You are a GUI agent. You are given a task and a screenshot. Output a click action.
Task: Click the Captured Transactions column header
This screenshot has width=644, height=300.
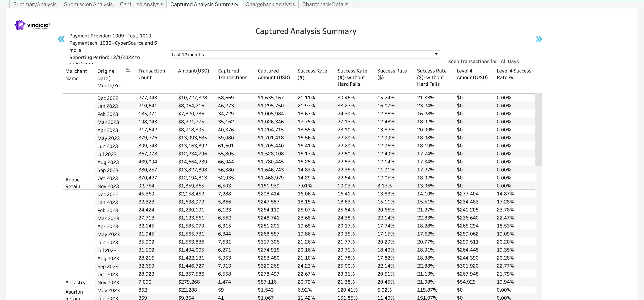click(x=233, y=74)
